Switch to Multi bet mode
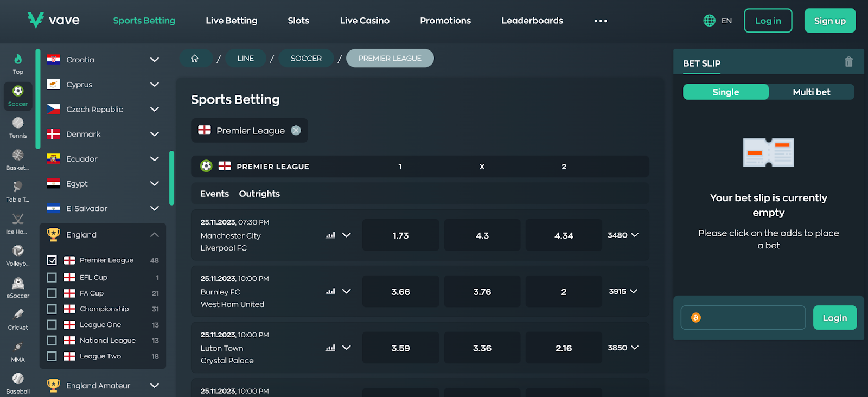This screenshot has width=868, height=397. pos(812,92)
